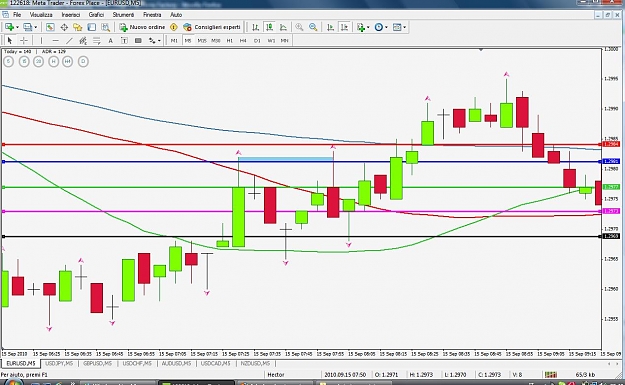Open the Aiuto menu
Image resolution: width=625 pixels, height=385 pixels.
[176, 15]
